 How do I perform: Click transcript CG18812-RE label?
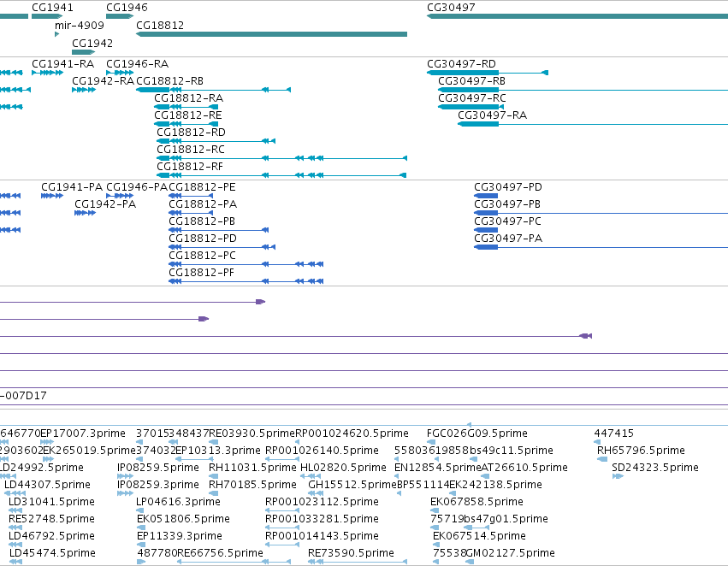188,115
